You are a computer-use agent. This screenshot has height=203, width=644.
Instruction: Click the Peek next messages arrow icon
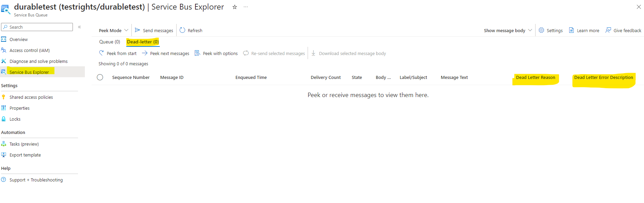click(145, 53)
